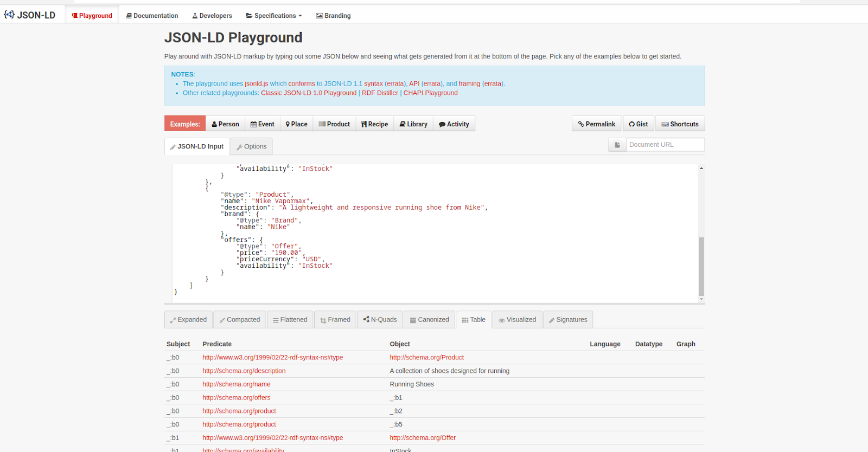Focus the Document URL input field
This screenshot has height=452, width=868.
coord(665,145)
